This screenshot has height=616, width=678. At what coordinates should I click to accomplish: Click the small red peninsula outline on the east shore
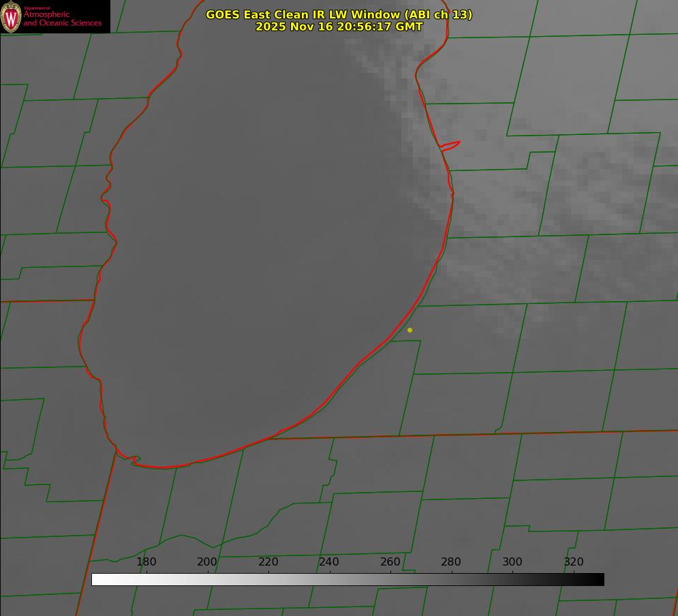pyautogui.click(x=450, y=145)
